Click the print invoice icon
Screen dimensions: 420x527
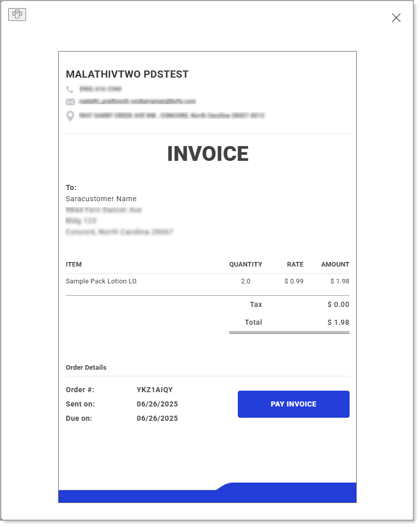(x=18, y=15)
